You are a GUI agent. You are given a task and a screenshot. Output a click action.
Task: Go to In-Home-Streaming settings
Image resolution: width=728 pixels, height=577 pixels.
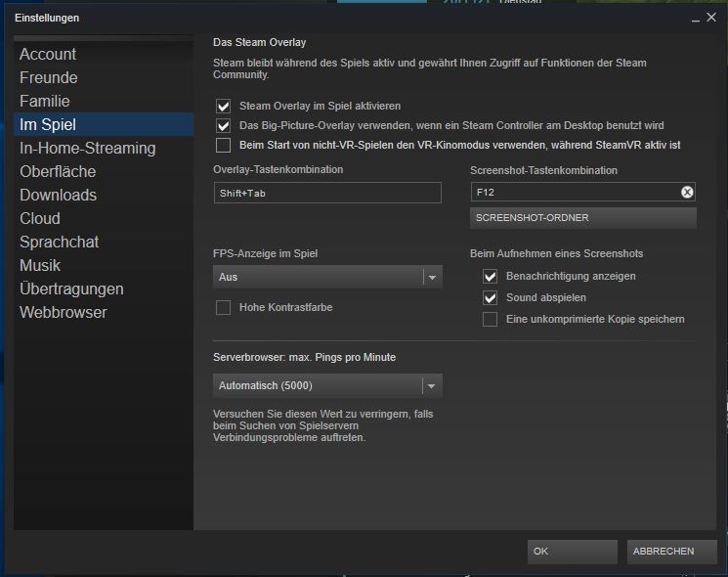104,148
